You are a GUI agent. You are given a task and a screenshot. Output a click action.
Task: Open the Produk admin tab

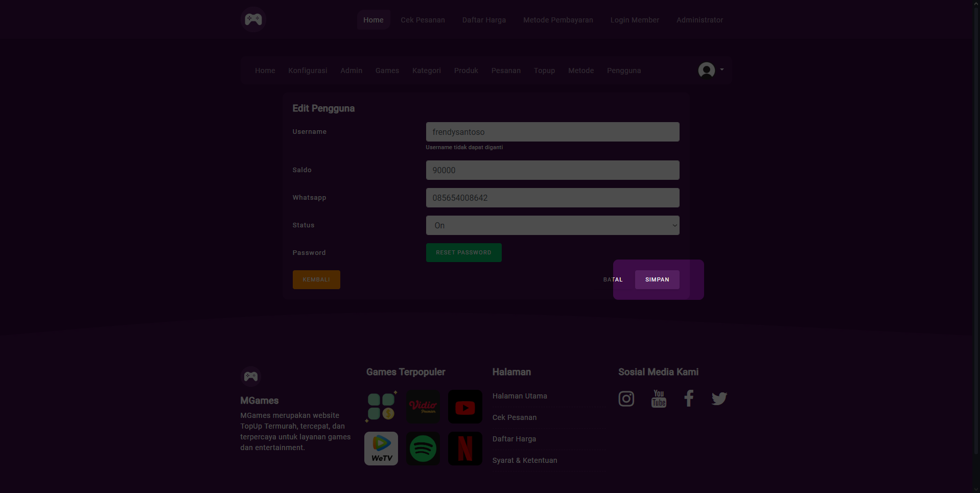pyautogui.click(x=466, y=71)
